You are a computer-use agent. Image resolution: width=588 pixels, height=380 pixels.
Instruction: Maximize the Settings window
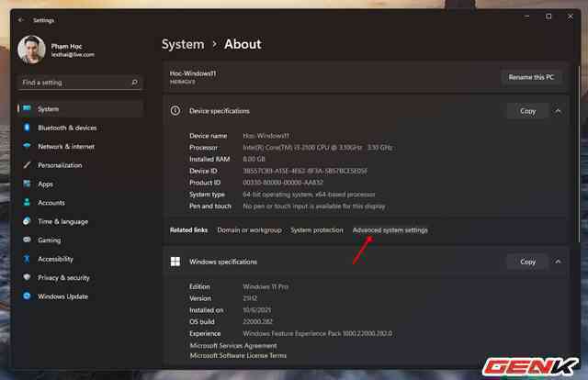548,17
